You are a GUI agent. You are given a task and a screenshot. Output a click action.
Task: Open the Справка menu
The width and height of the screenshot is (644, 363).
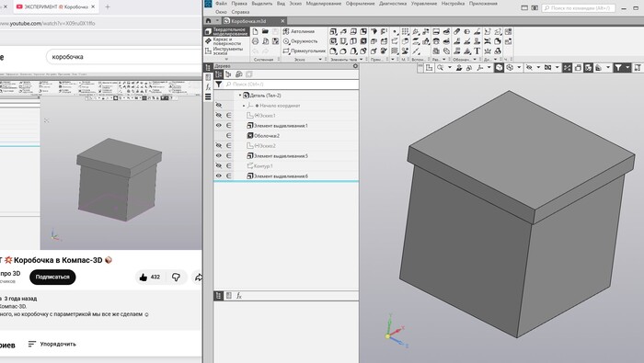(240, 12)
